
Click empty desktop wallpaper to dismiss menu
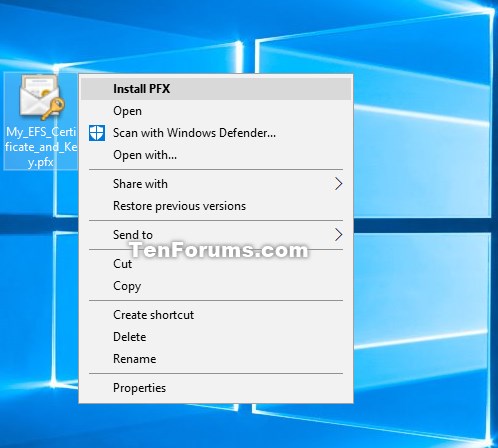coord(423,283)
